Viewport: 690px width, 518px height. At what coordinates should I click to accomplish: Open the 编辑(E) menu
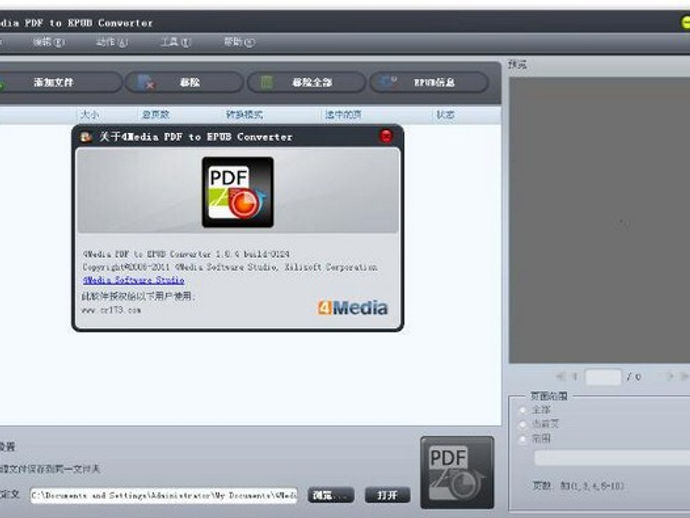(49, 42)
